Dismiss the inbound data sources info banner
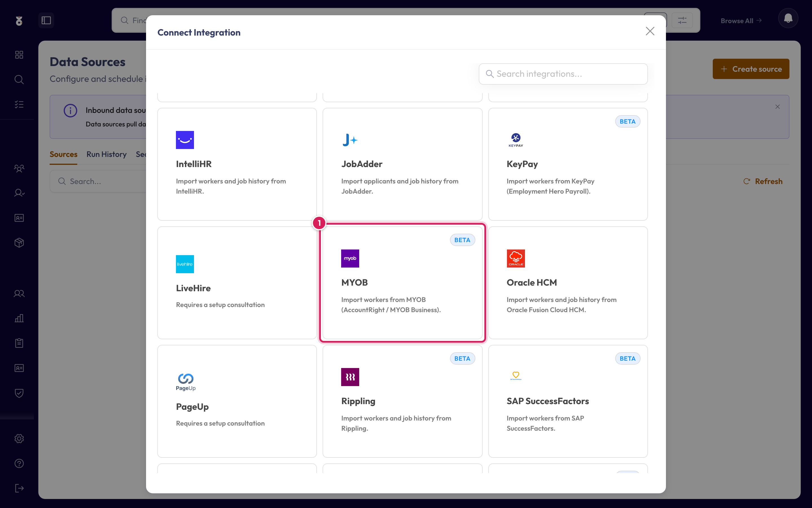 pyautogui.click(x=777, y=107)
